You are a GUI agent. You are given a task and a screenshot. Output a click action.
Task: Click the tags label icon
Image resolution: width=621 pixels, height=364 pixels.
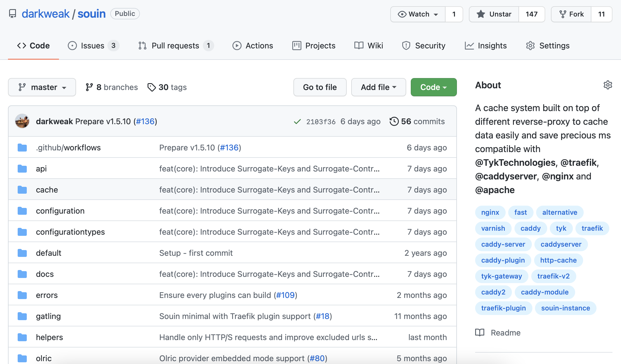click(x=152, y=87)
